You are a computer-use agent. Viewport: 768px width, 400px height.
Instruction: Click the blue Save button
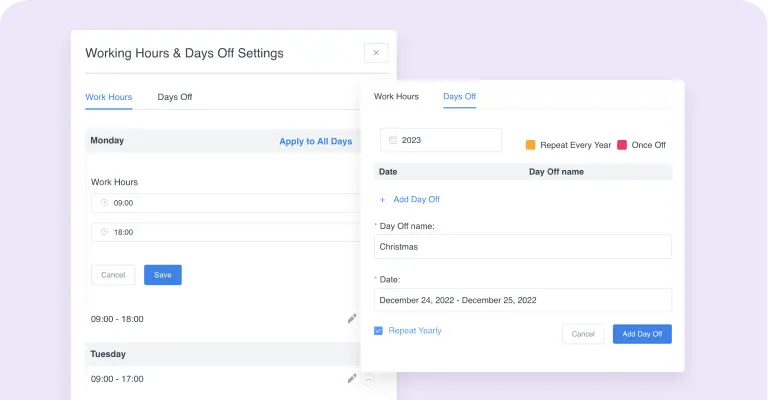(x=163, y=275)
